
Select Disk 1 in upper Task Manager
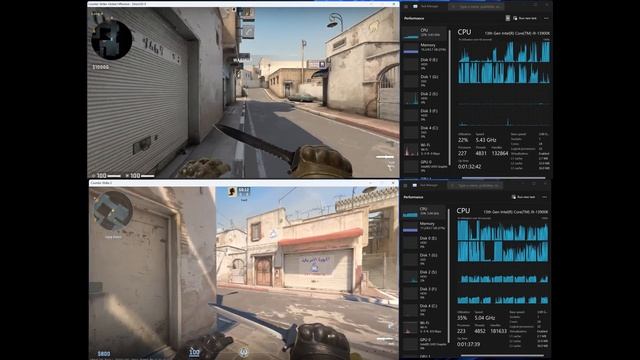tap(424, 81)
